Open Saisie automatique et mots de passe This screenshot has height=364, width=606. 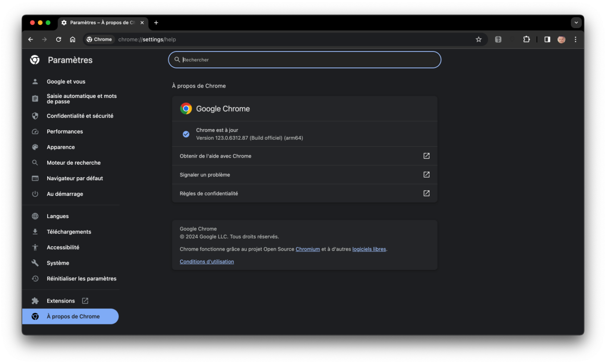coord(71,99)
